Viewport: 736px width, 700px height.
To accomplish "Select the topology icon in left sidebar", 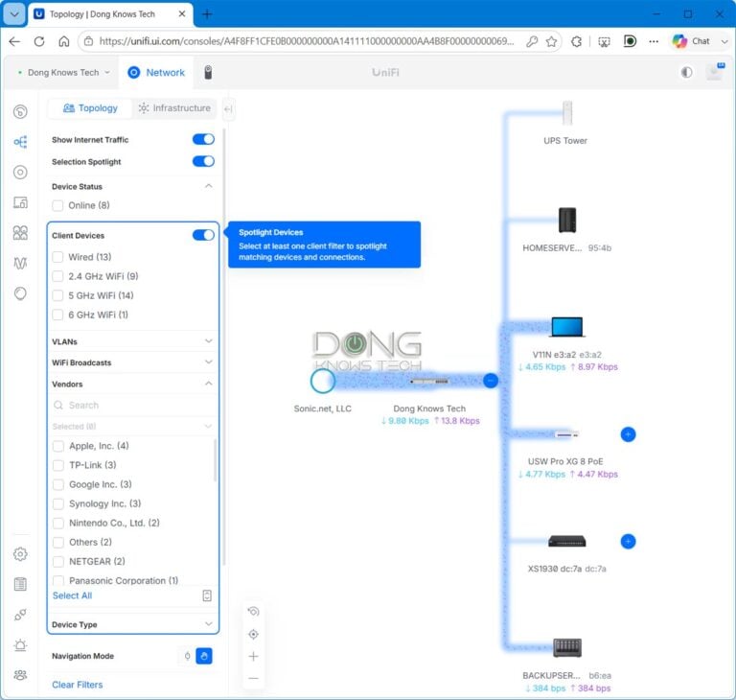I will (x=20, y=142).
